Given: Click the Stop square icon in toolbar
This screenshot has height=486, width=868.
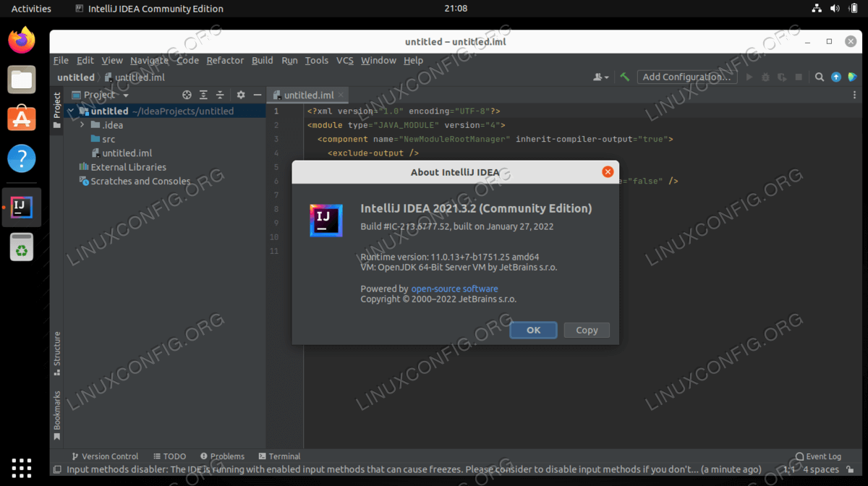Looking at the screenshot, I should (x=799, y=77).
